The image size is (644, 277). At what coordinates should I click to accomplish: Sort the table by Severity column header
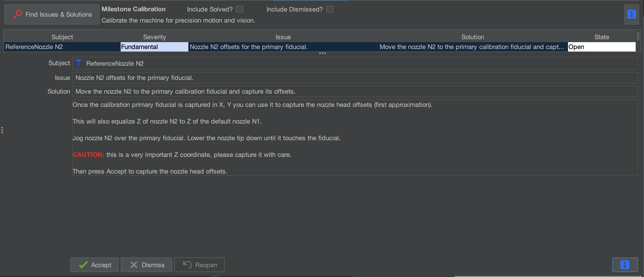(x=154, y=37)
